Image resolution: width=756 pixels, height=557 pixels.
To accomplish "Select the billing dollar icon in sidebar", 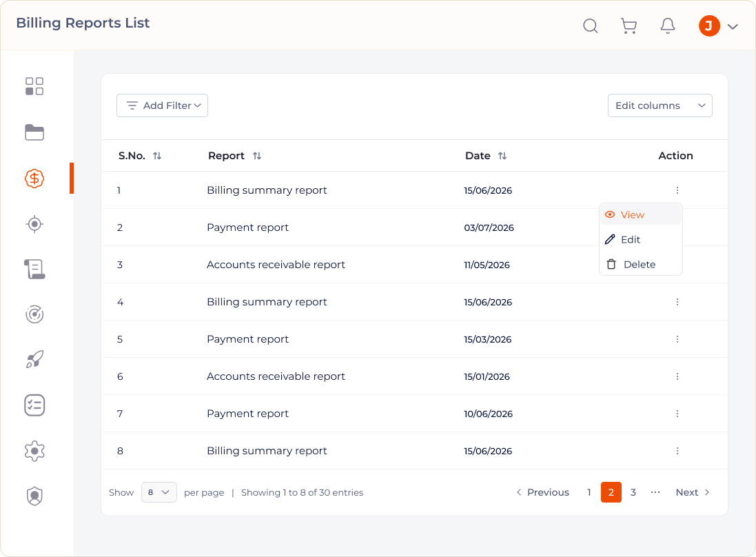I will click(x=34, y=179).
